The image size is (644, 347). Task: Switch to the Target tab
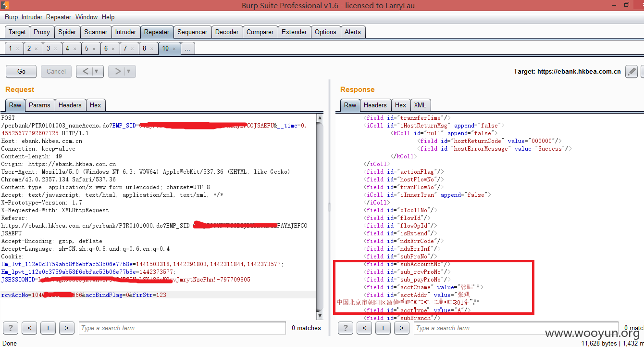point(17,32)
